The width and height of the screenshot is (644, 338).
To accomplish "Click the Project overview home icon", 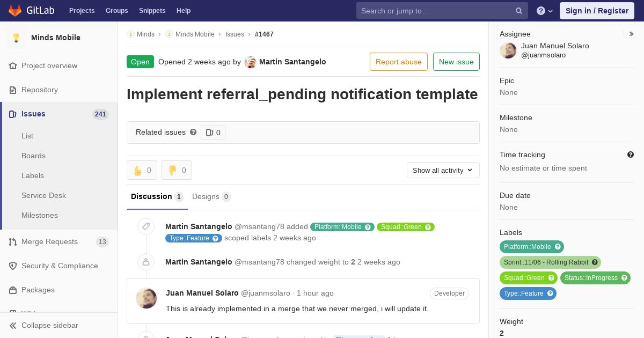I will tap(13, 65).
